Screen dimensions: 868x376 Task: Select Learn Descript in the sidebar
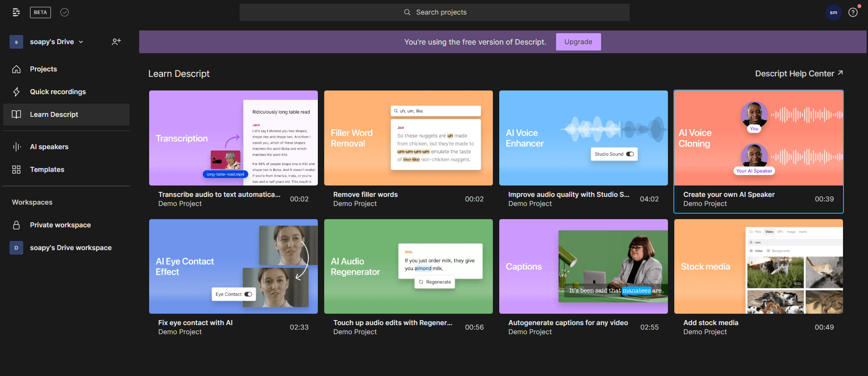click(x=66, y=115)
